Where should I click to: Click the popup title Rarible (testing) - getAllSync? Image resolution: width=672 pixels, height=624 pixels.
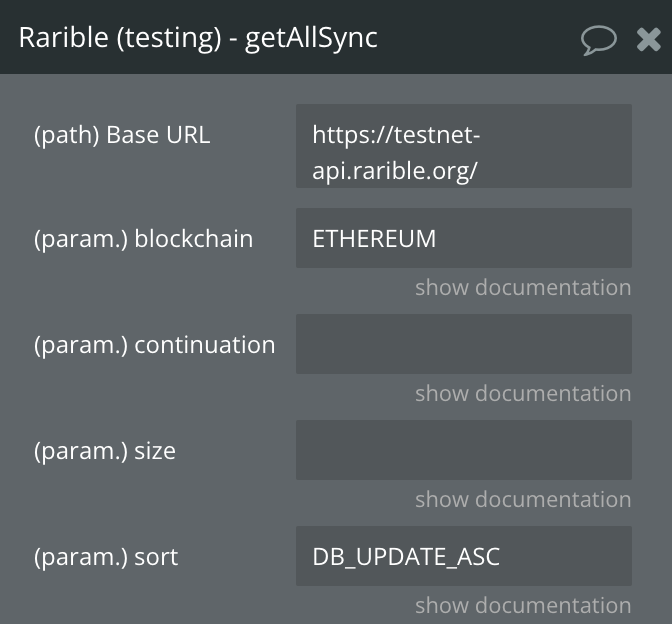tap(198, 38)
